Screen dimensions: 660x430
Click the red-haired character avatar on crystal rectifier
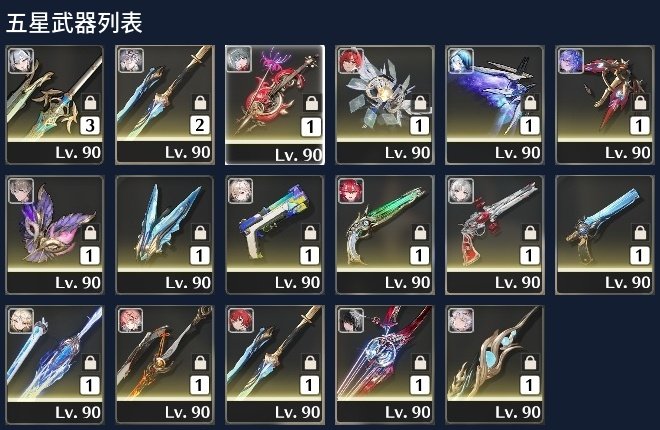351,61
